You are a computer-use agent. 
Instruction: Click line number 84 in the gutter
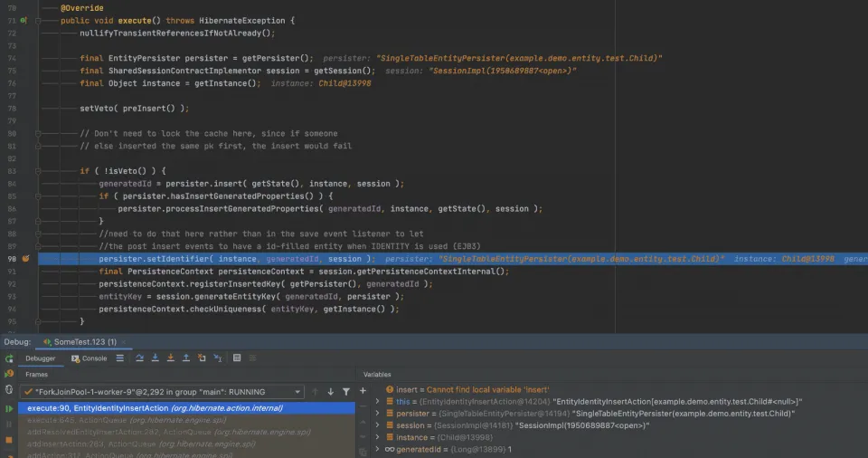pos(12,184)
